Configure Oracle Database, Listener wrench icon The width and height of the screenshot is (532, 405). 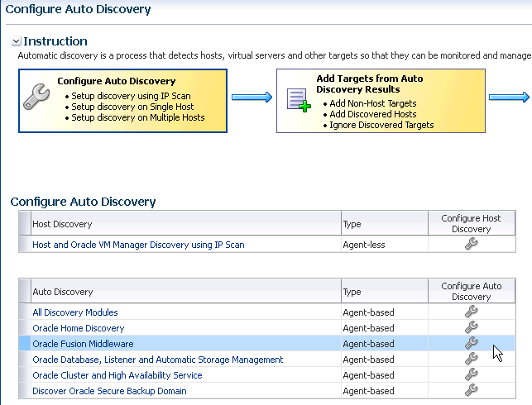[472, 359]
